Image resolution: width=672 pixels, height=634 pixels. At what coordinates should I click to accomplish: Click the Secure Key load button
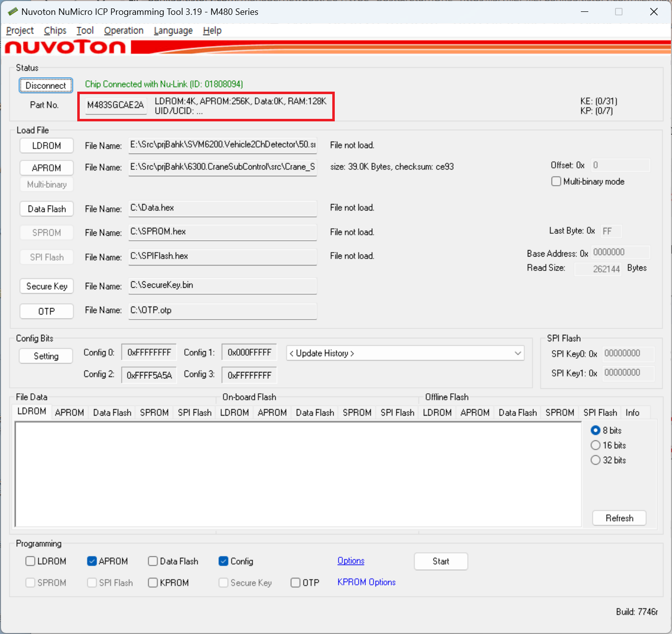[47, 286]
